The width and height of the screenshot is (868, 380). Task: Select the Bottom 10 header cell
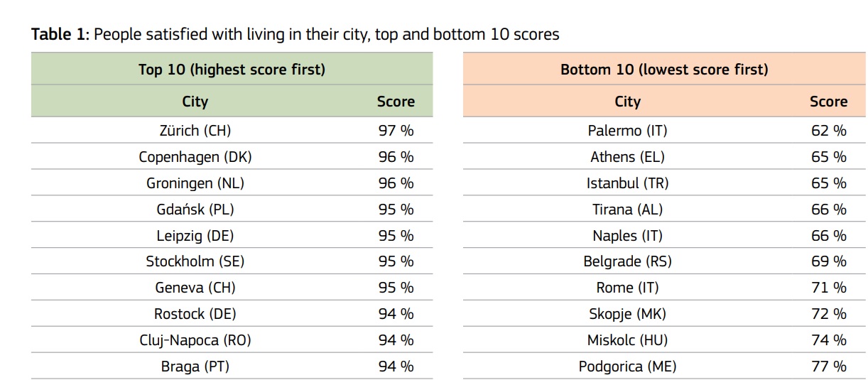(x=664, y=70)
